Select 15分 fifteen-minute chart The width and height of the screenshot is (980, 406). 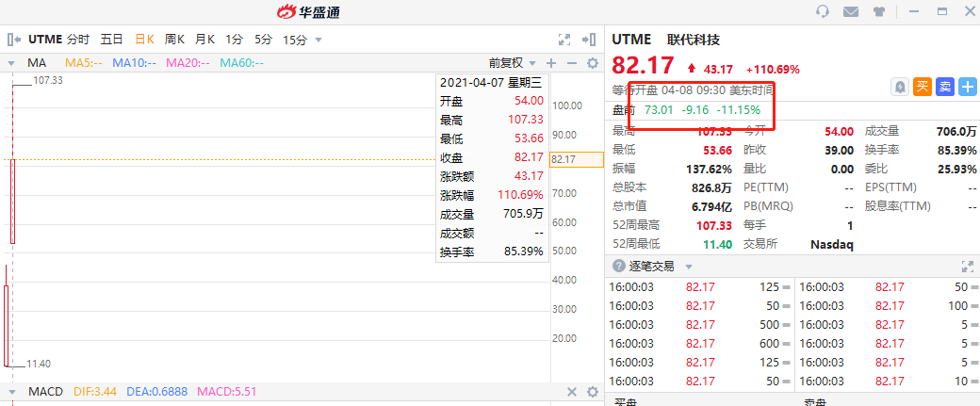pyautogui.click(x=295, y=40)
